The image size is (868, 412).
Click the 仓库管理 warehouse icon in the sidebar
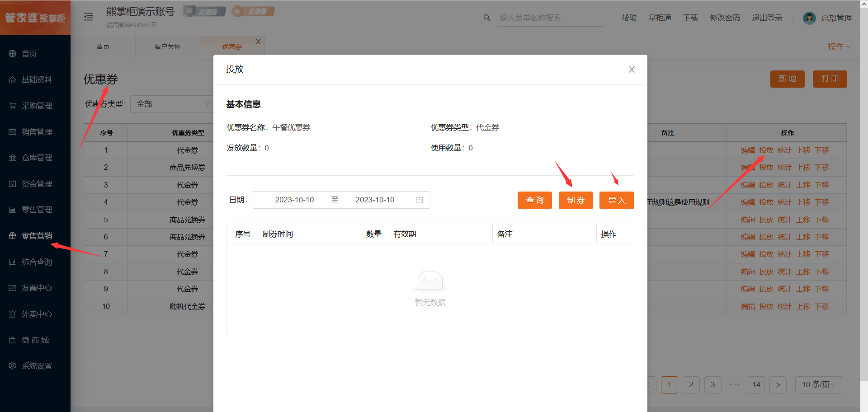12,158
